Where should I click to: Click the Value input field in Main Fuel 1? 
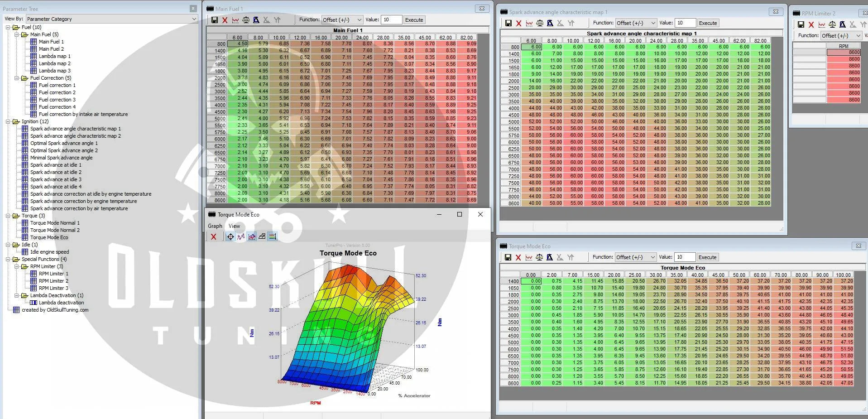coord(392,20)
